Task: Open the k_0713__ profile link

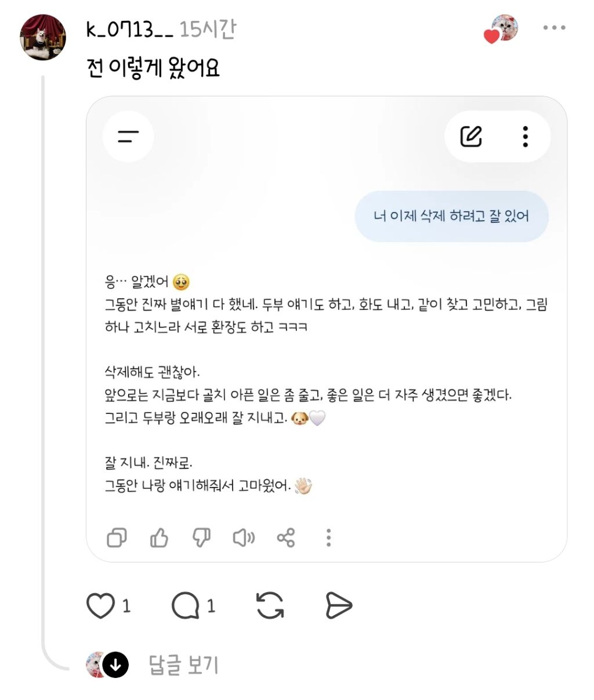Action: pyautogui.click(x=129, y=28)
